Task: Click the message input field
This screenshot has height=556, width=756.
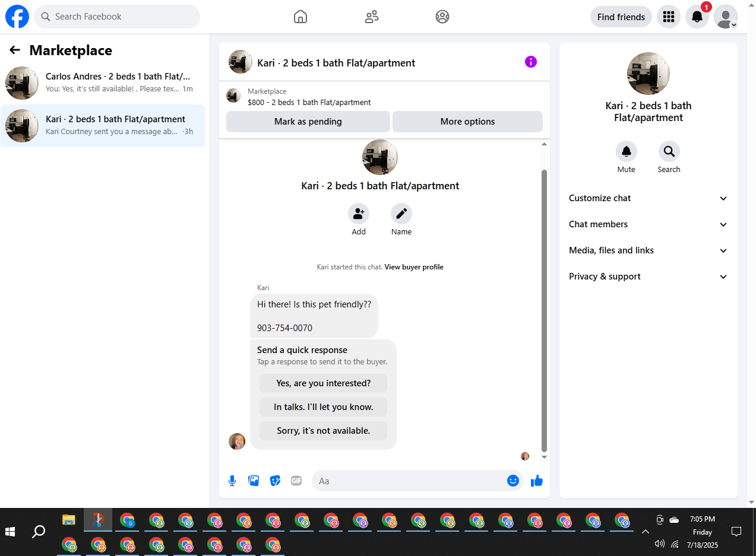Action: pyautogui.click(x=409, y=481)
